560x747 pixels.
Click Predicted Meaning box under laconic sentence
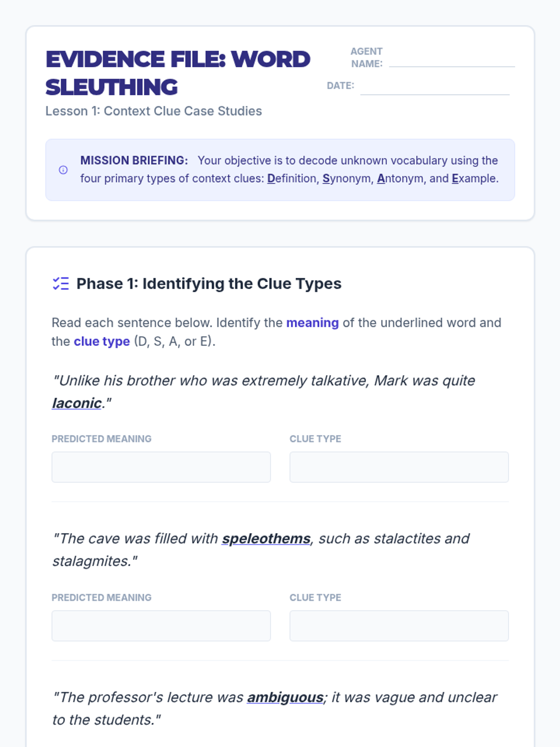click(161, 467)
